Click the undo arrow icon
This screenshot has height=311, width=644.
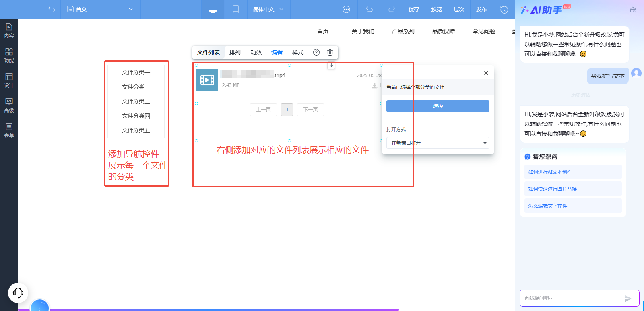pyautogui.click(x=369, y=9)
